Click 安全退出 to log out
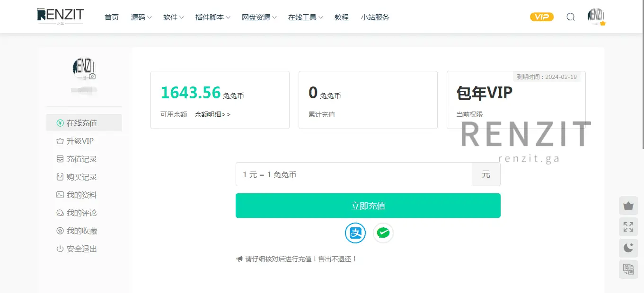Image resolution: width=644 pixels, height=293 pixels. coord(81,249)
